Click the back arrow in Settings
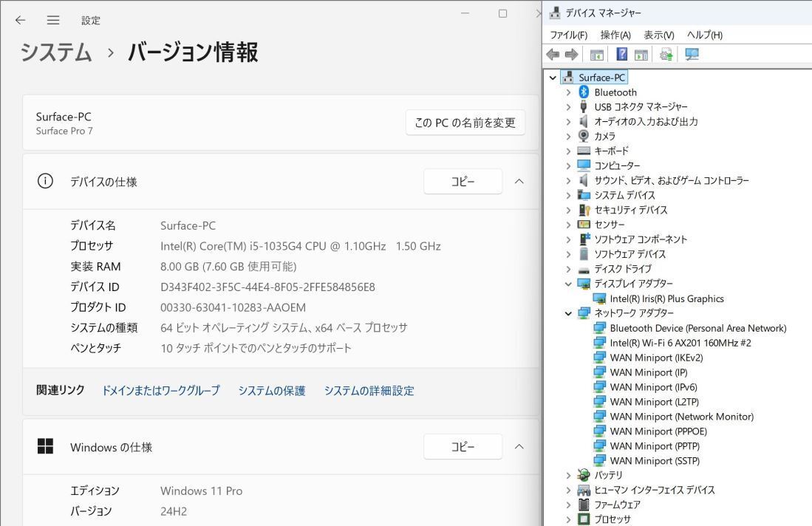Screen dimensions: 812x526 coord(20,20)
